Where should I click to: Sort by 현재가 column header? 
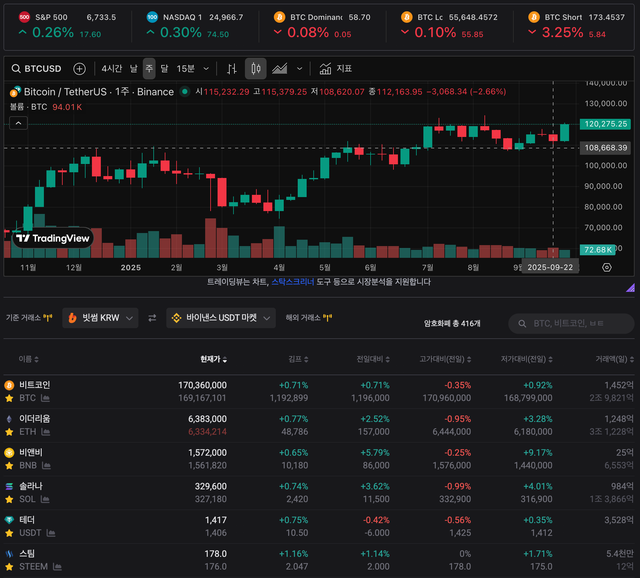[213, 359]
